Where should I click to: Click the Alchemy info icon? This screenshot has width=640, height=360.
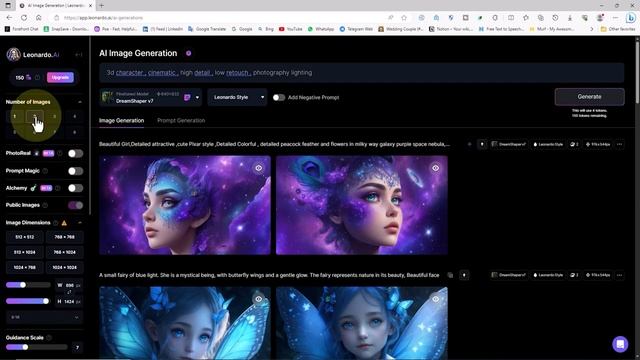point(58,188)
